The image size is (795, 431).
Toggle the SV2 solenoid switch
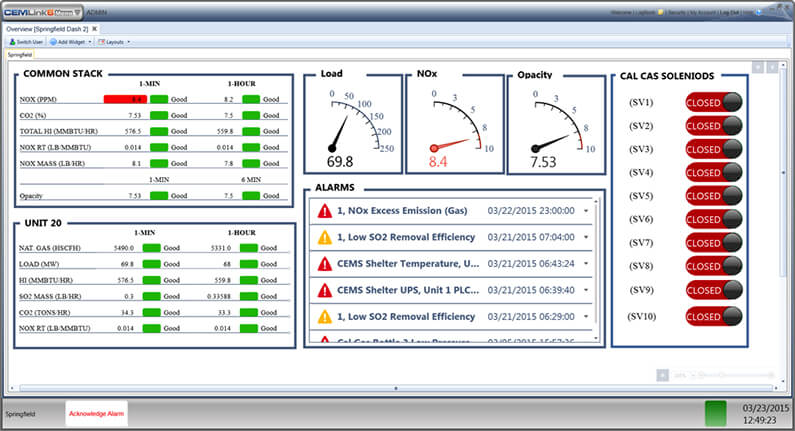pyautogui.click(x=714, y=126)
